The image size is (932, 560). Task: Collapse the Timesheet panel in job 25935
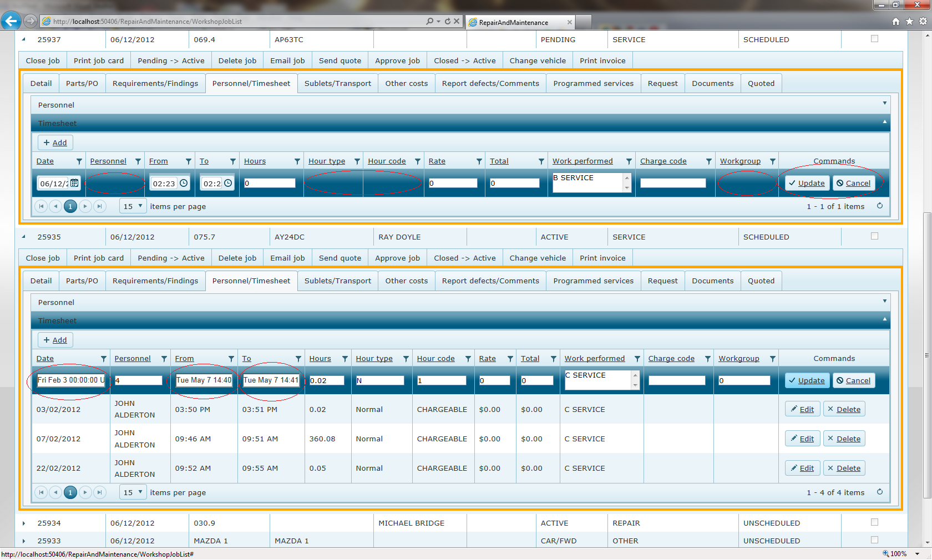885,319
